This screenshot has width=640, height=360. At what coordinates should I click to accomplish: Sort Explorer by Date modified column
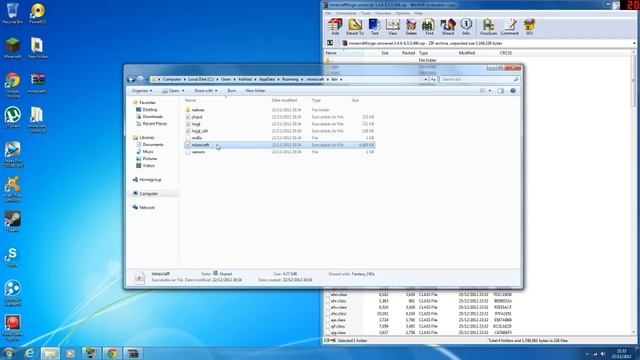tap(284, 100)
